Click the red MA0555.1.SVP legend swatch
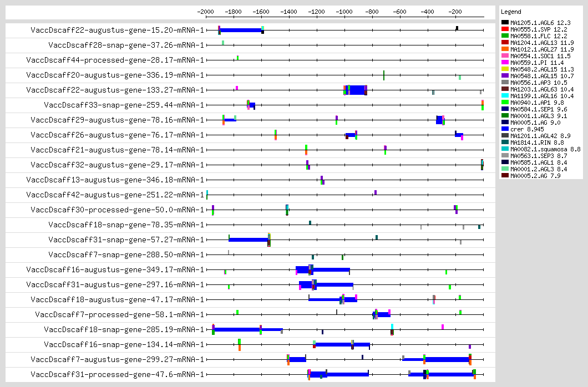Image resolution: width=588 pixels, height=387 pixels. [x=505, y=29]
